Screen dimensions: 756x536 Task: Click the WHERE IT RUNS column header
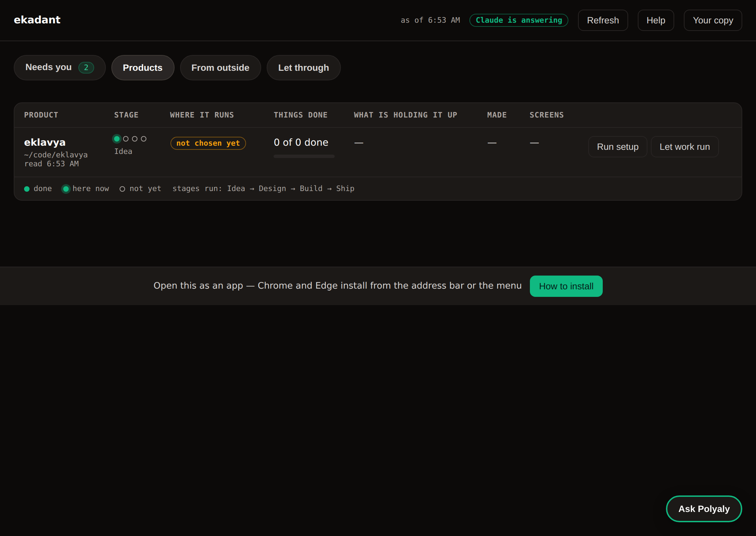(202, 115)
